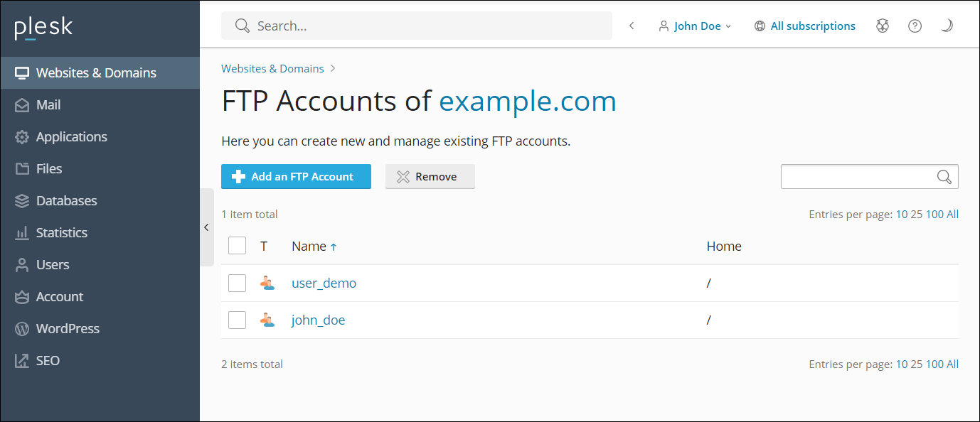Focus the top Search field
The image size is (980, 422).
427,26
